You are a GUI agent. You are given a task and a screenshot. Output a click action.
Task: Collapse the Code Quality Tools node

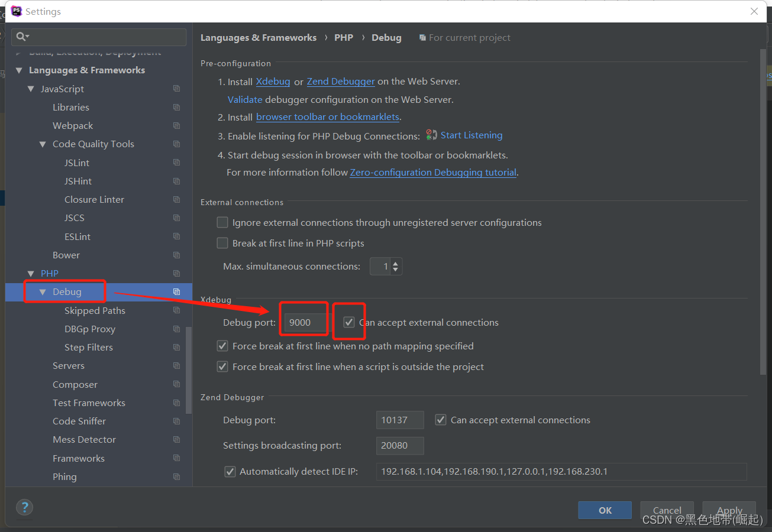pos(43,144)
